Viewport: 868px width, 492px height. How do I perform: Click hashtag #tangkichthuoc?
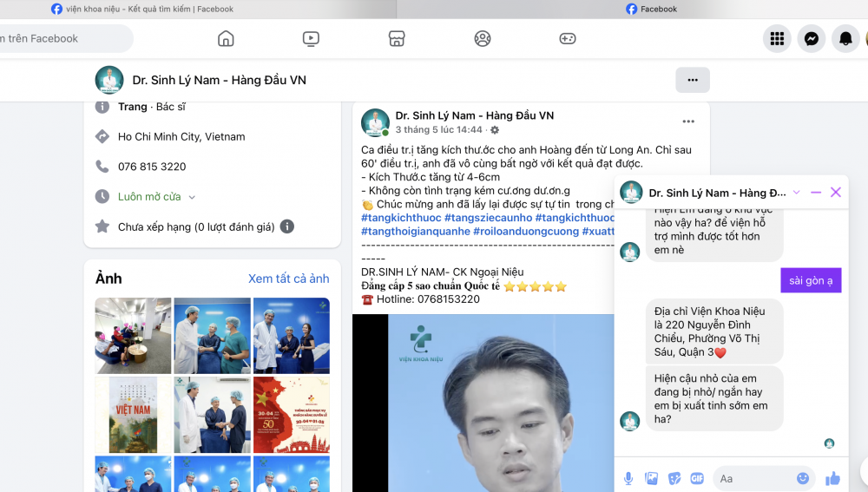(x=401, y=218)
